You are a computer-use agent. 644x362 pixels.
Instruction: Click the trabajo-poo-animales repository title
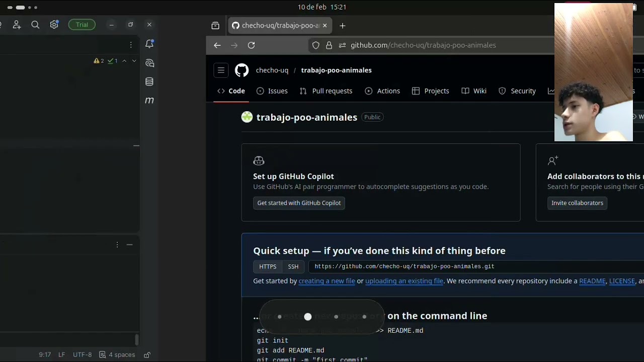click(307, 117)
